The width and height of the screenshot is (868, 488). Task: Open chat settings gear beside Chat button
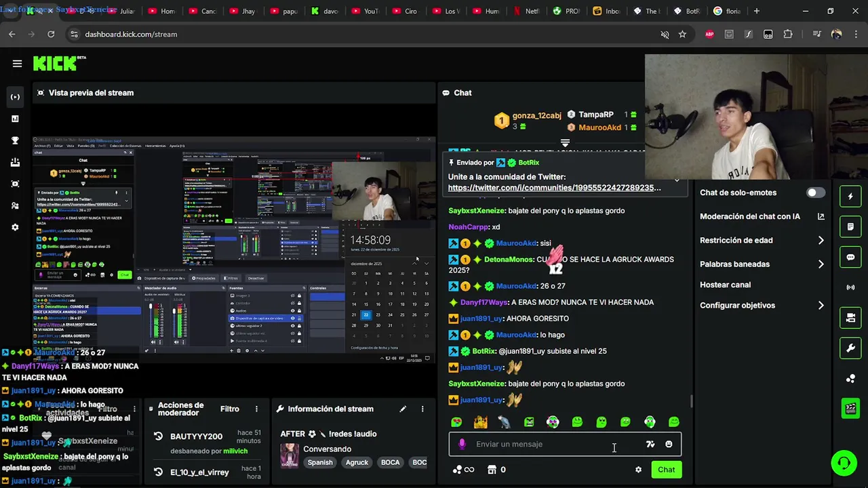pos(638,470)
